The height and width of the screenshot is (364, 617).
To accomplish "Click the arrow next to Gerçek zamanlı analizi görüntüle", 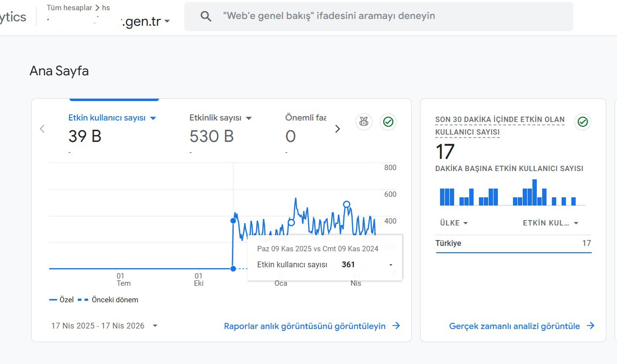I will pyautogui.click(x=590, y=326).
